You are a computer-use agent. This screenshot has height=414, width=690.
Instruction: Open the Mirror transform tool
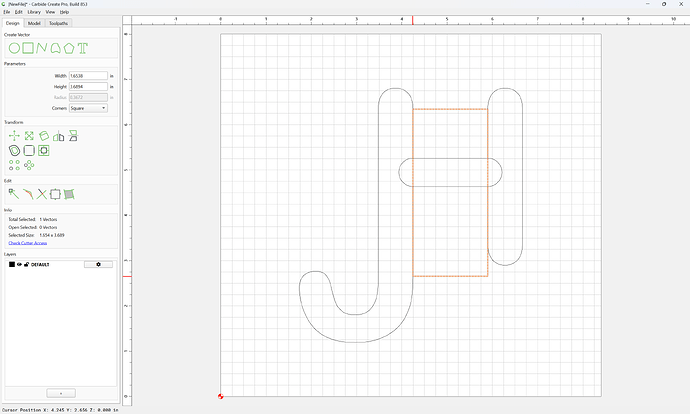59,136
